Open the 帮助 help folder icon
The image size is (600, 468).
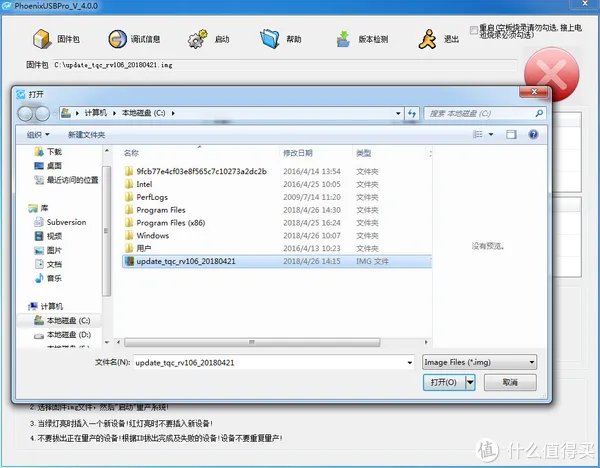point(270,39)
